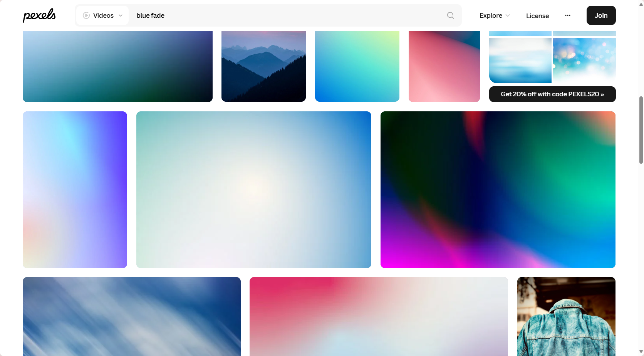This screenshot has width=644, height=356.
Task: Open the search category chevron
Action: pos(120,15)
